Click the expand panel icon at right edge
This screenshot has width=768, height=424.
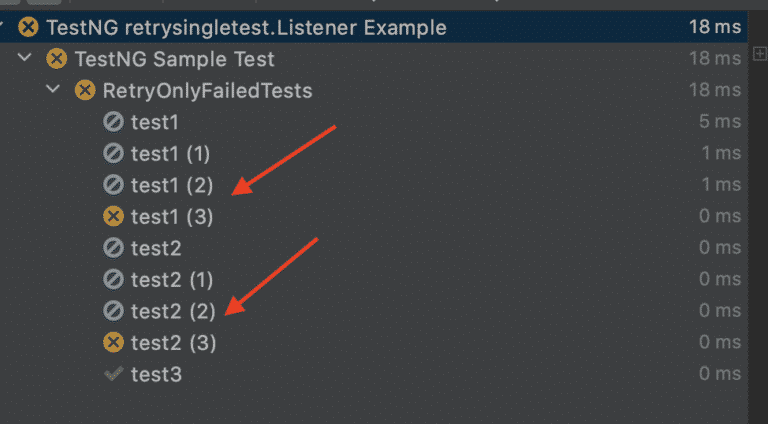[760, 53]
